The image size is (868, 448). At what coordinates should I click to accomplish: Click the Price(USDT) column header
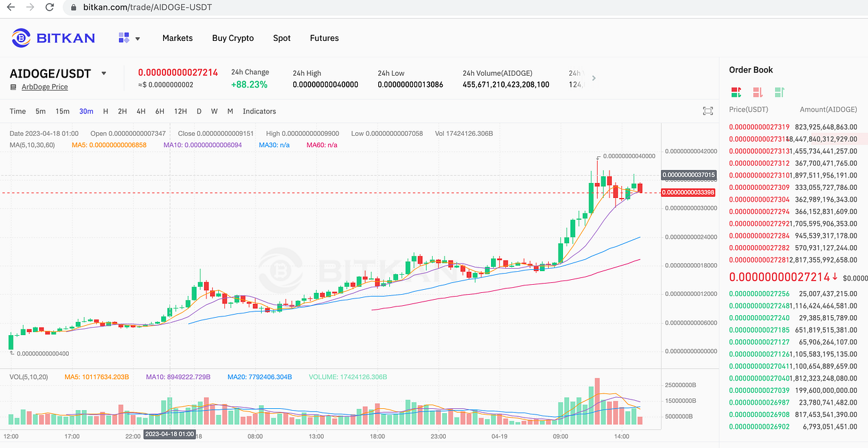pyautogui.click(x=748, y=109)
